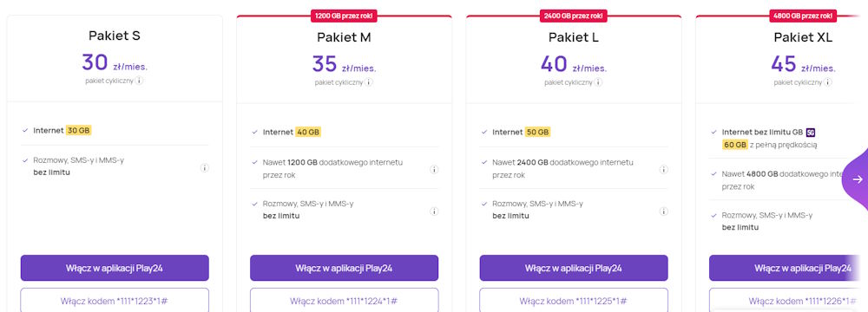868x312 pixels.
Task: Activate Pakiet XL in Play24 app
Action: click(x=788, y=268)
